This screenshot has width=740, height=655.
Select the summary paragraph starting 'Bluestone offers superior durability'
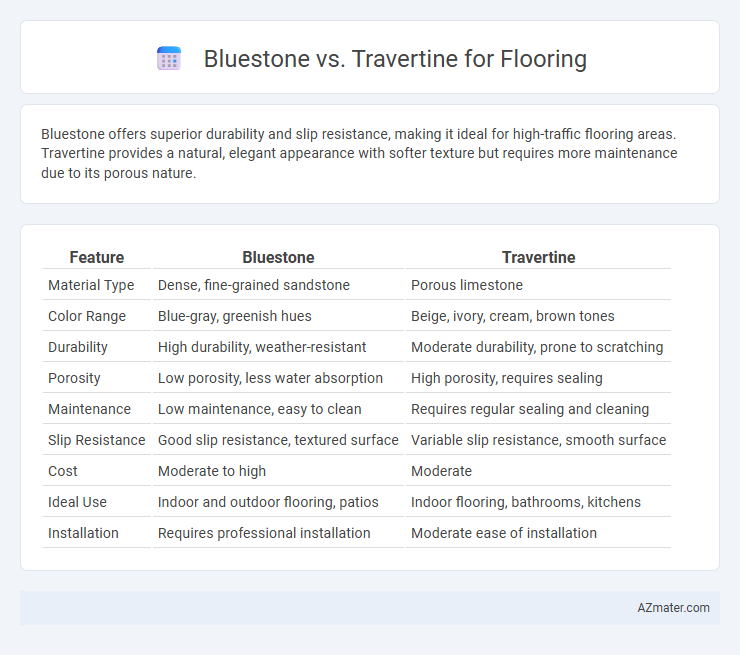pyautogui.click(x=359, y=153)
